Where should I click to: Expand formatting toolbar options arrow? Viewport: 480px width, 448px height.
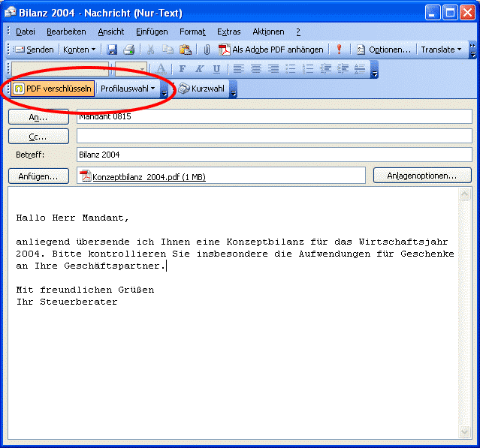tap(374, 70)
